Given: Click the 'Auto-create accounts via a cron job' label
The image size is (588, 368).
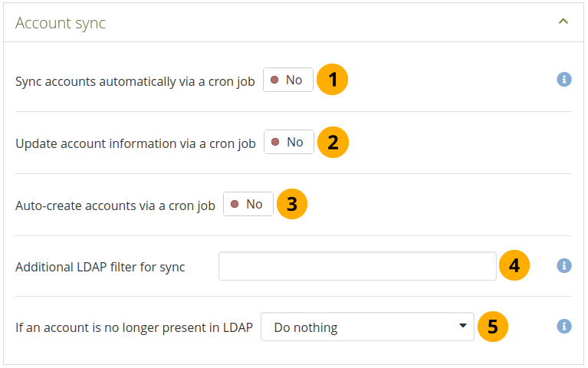Looking at the screenshot, I should (x=115, y=205).
